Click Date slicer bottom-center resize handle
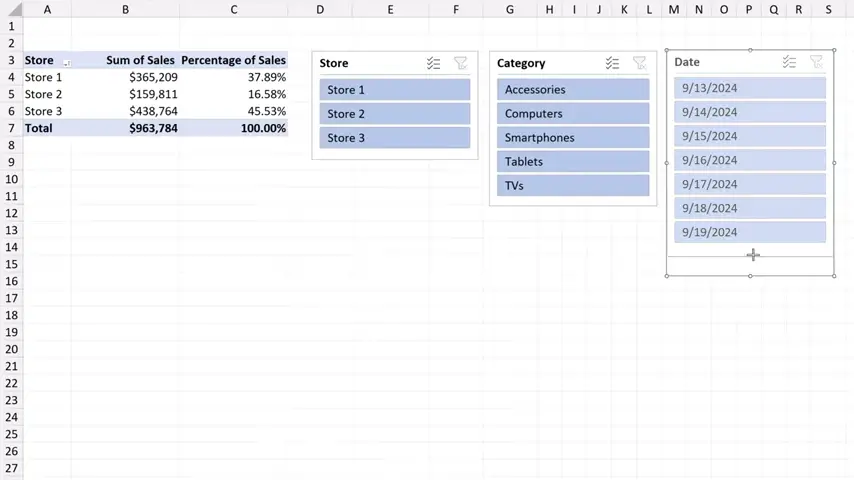854x480 pixels. coord(750,276)
